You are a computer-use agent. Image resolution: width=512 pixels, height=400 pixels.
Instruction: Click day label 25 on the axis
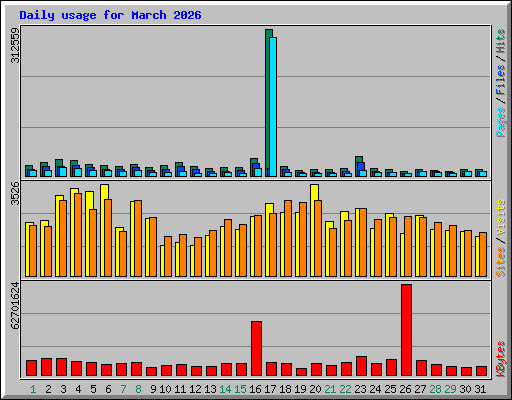390,389
